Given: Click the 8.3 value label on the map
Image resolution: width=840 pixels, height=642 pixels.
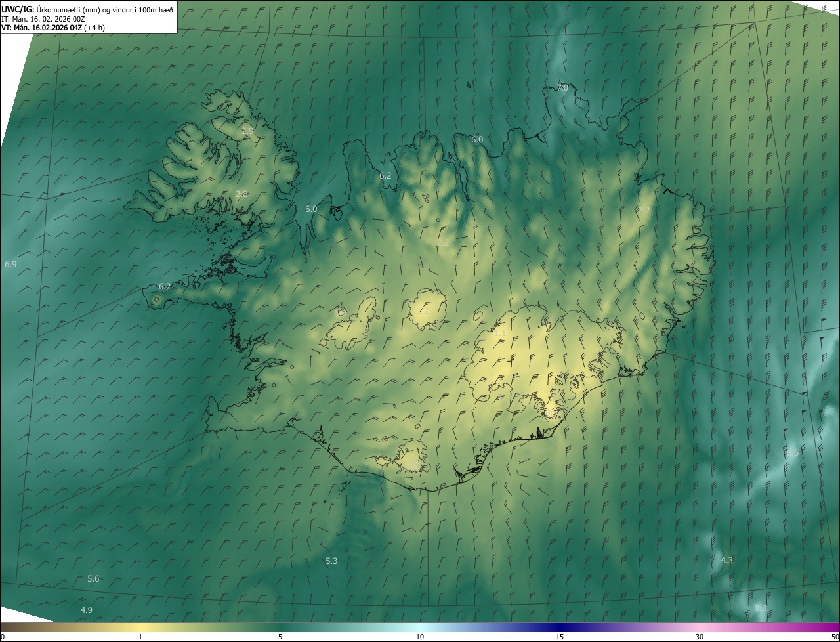Looking at the screenshot, I should (761, 609).
